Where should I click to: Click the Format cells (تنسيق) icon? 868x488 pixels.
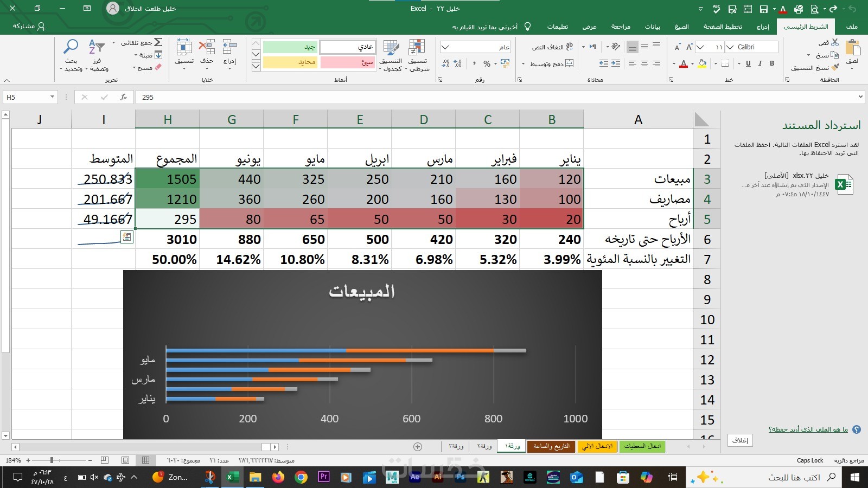pyautogui.click(x=184, y=47)
